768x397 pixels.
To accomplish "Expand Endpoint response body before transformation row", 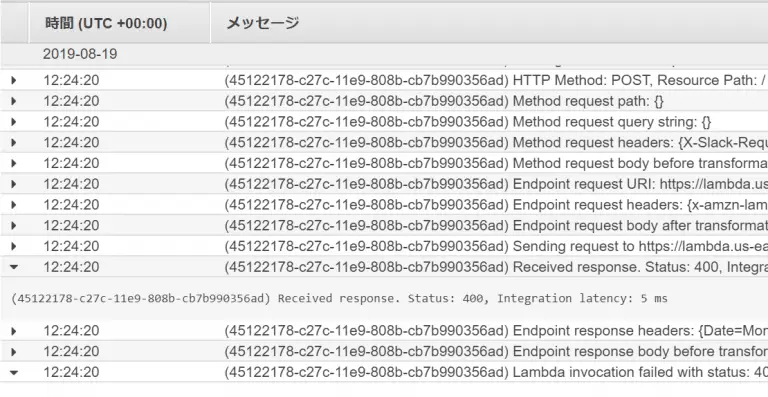I will pyautogui.click(x=14, y=351).
